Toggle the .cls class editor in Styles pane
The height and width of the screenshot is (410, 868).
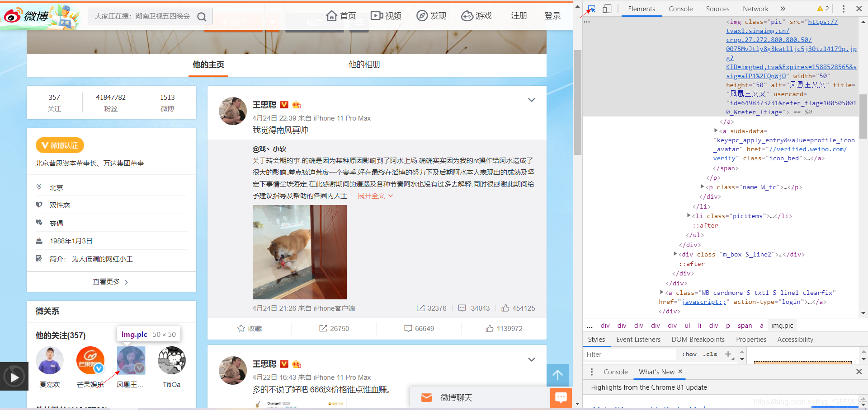(x=710, y=354)
